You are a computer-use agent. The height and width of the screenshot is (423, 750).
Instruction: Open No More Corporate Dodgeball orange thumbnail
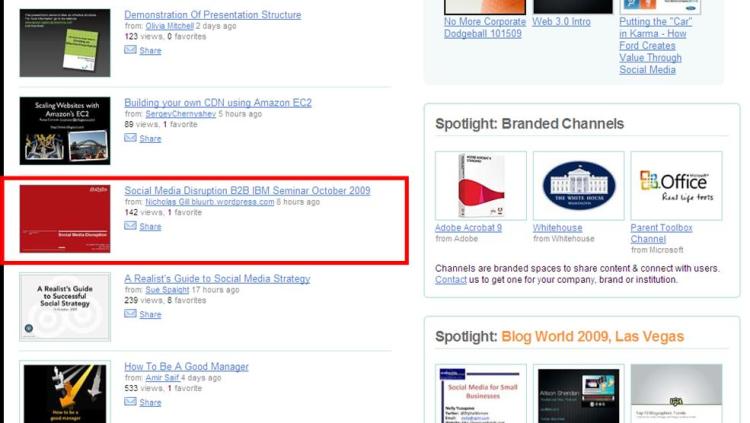click(485, 7)
